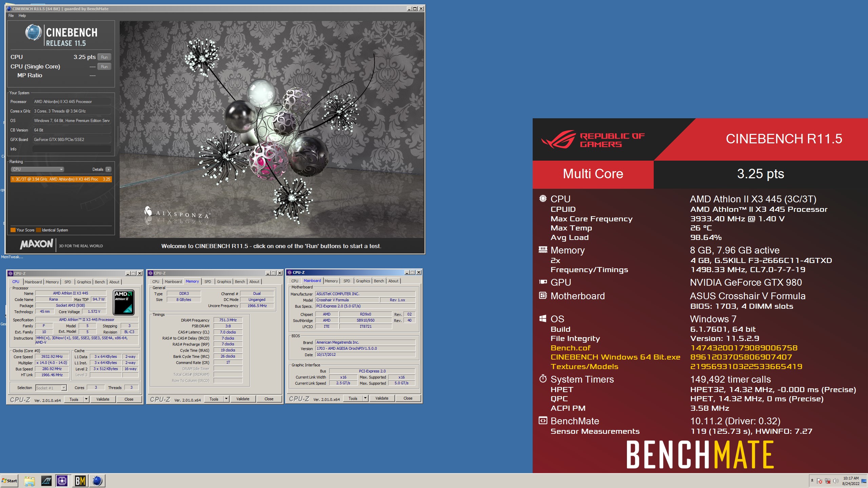Click the Multiplier x 14.0 value field
Image resolution: width=868 pixels, height=488 pixels.
pyautogui.click(x=52, y=363)
